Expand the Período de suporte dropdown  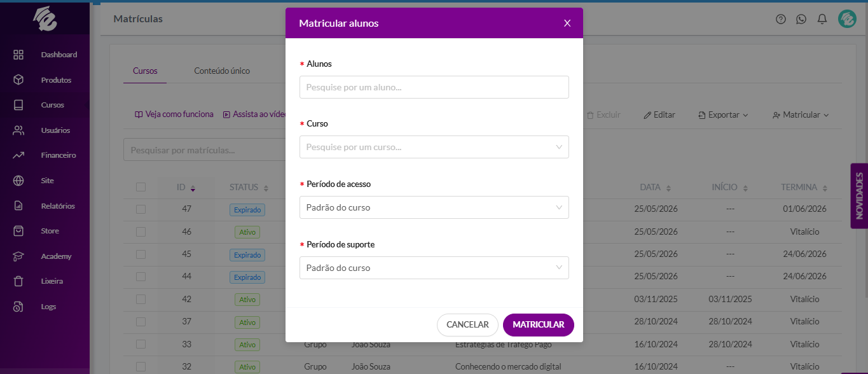[x=434, y=268]
